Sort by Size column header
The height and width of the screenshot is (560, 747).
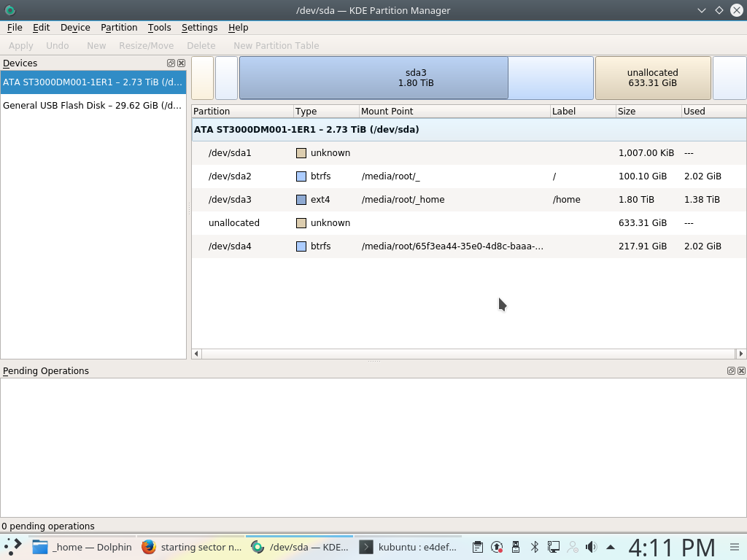coord(649,111)
